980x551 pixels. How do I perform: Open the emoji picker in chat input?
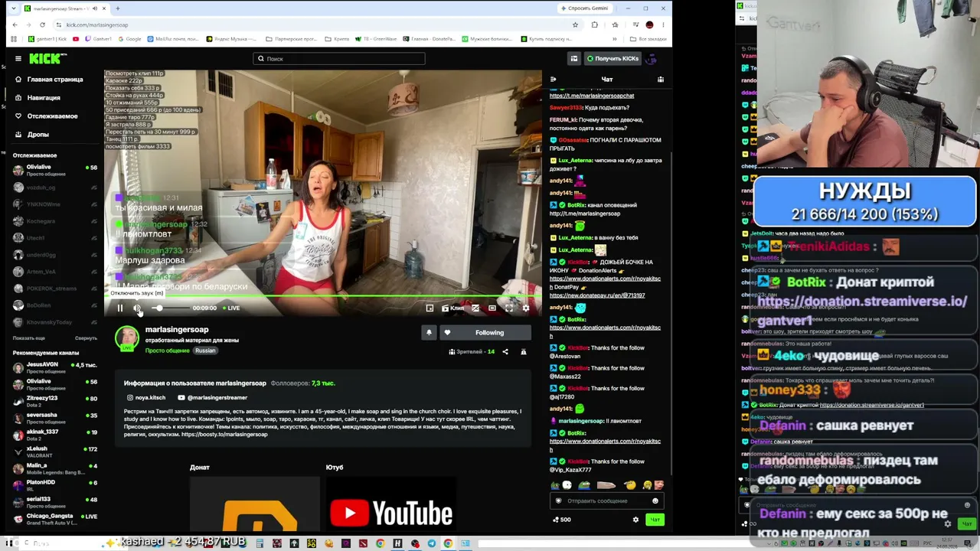655,501
